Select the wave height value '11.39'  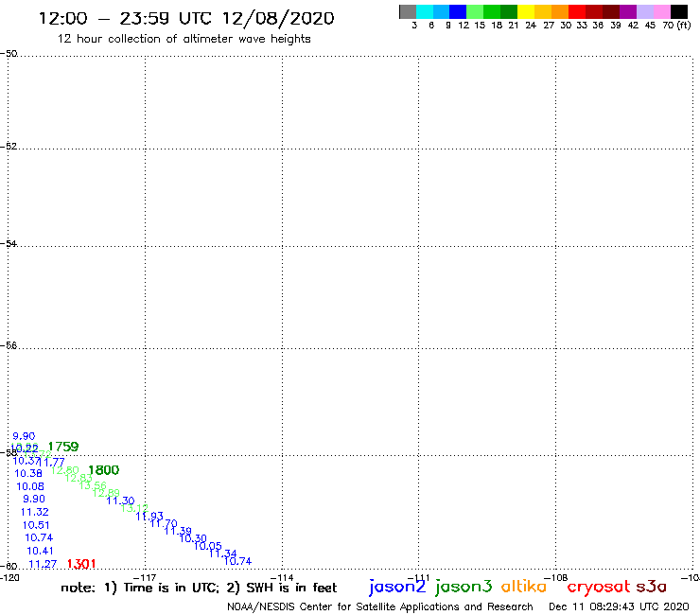178,531
